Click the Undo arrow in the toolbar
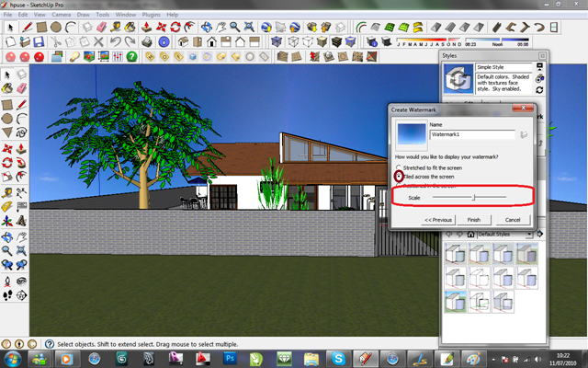588x368 pixels. [116, 41]
